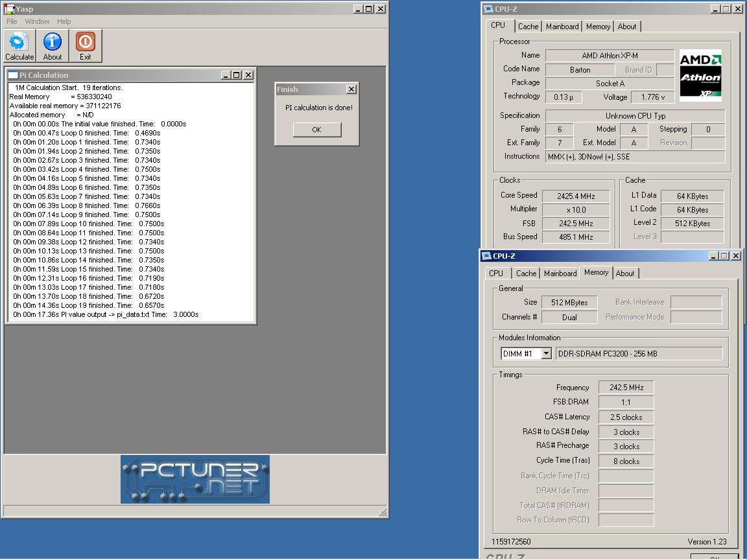
Task: Open the Window menu in Yasp
Action: 37,21
